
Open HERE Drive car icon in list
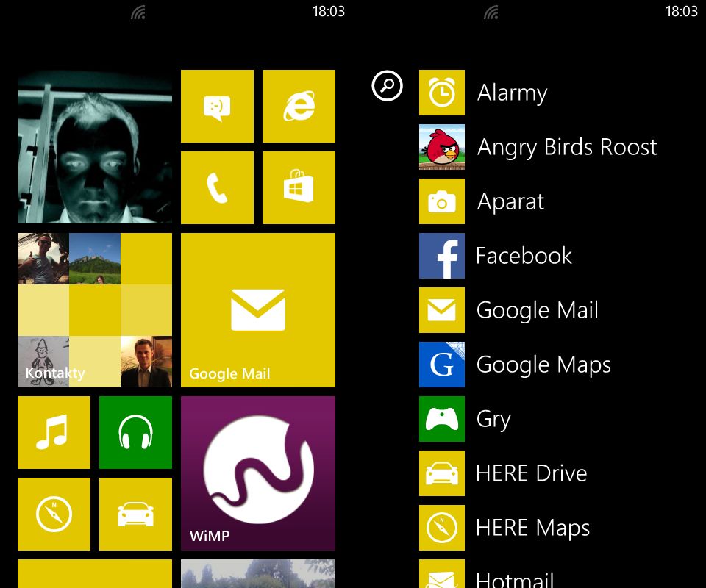[442, 473]
